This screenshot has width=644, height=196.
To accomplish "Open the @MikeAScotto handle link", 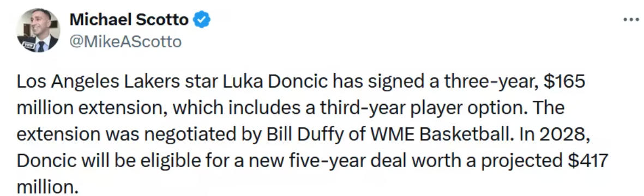I will pyautogui.click(x=125, y=42).
